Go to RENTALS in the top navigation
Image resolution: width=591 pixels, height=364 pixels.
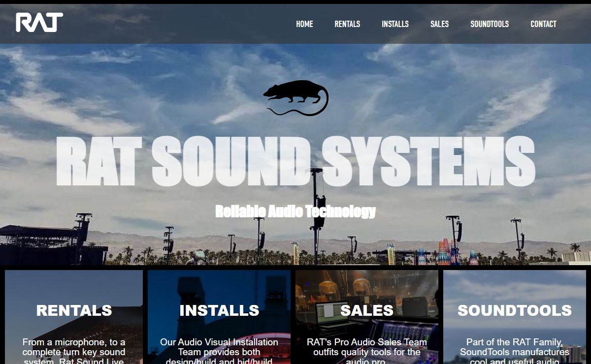[347, 24]
